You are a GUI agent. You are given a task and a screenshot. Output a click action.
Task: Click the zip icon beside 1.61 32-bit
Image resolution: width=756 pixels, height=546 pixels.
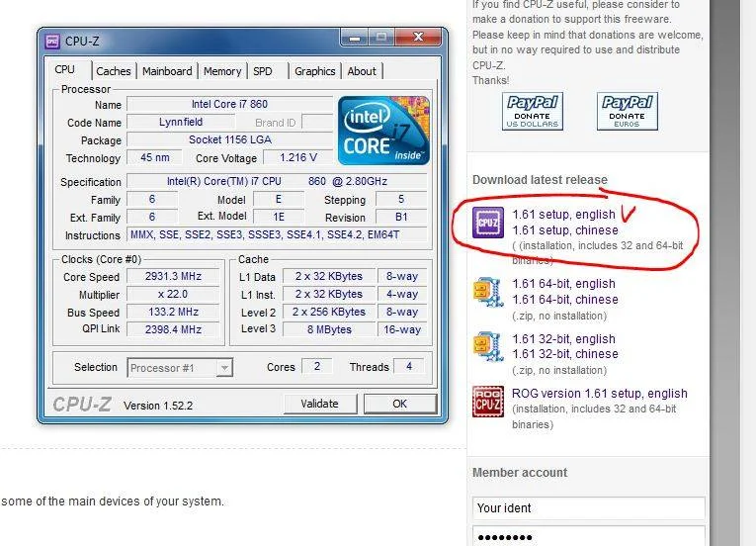point(488,346)
